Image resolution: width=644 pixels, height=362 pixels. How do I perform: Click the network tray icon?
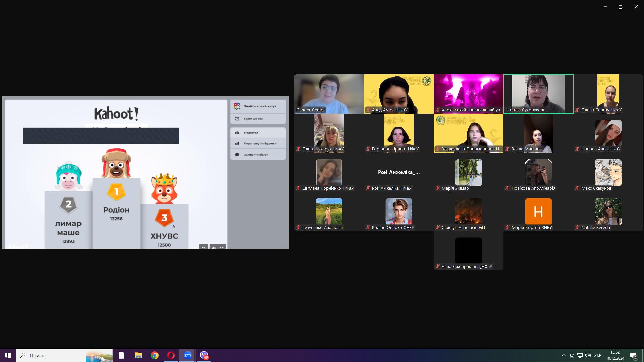(x=580, y=355)
